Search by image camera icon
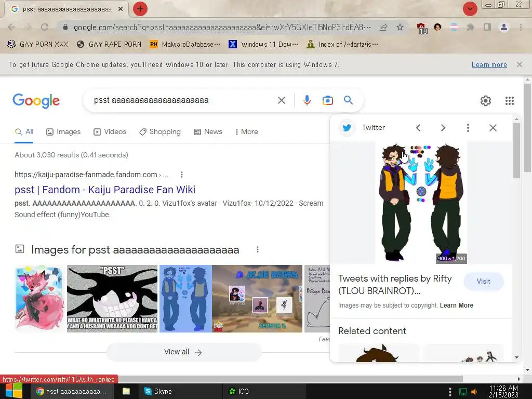Screen dimensions: 532x399 327,100
